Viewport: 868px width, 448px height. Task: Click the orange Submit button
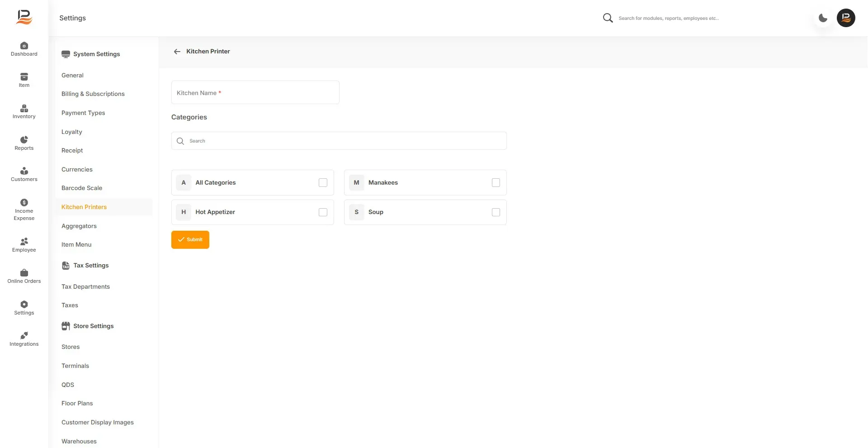click(190, 240)
